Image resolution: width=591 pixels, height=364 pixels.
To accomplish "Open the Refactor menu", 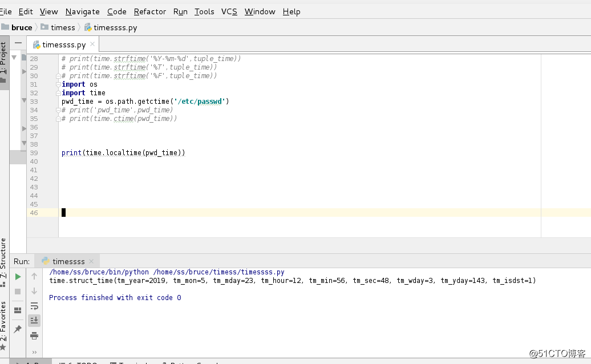I will pyautogui.click(x=150, y=11).
